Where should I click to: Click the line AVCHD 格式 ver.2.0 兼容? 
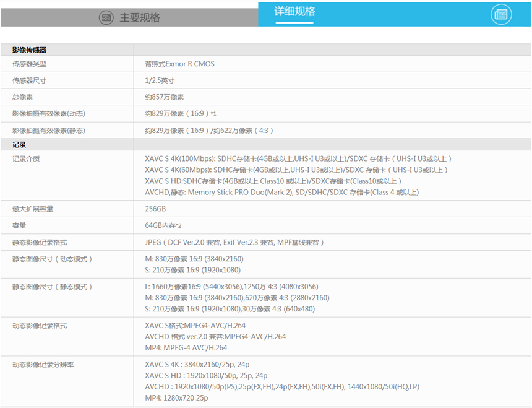pyautogui.click(x=215, y=337)
